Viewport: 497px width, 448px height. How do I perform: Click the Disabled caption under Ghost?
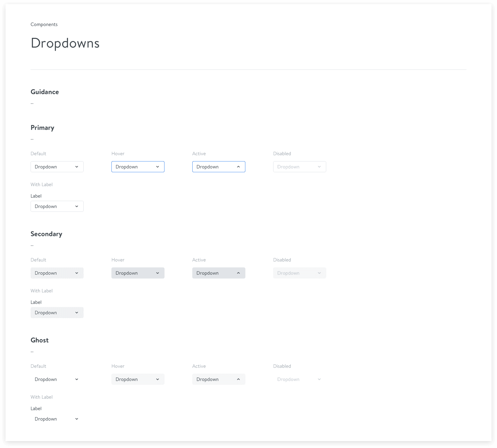(x=282, y=366)
